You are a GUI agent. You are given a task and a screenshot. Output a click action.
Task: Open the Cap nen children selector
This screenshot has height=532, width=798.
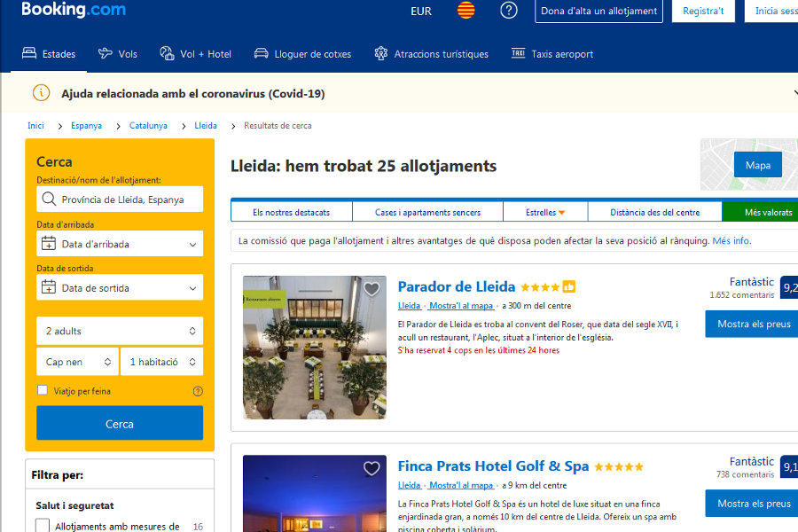pyautogui.click(x=77, y=362)
